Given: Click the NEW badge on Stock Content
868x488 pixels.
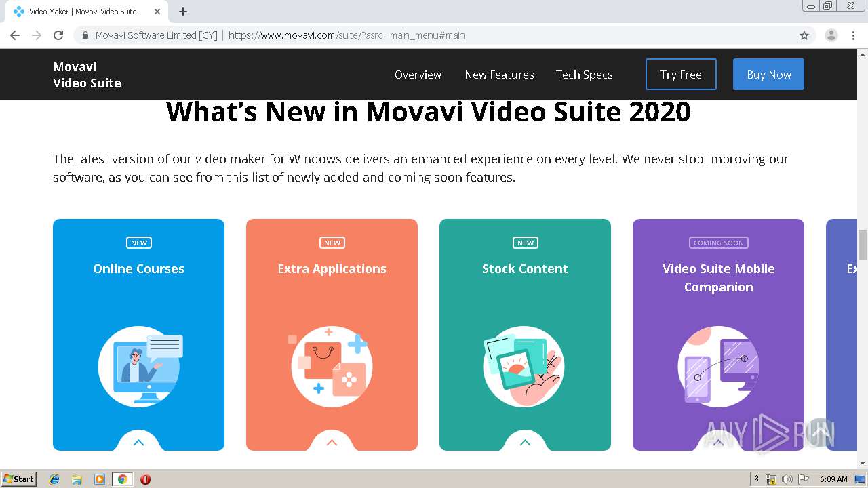Looking at the screenshot, I should tap(525, 243).
